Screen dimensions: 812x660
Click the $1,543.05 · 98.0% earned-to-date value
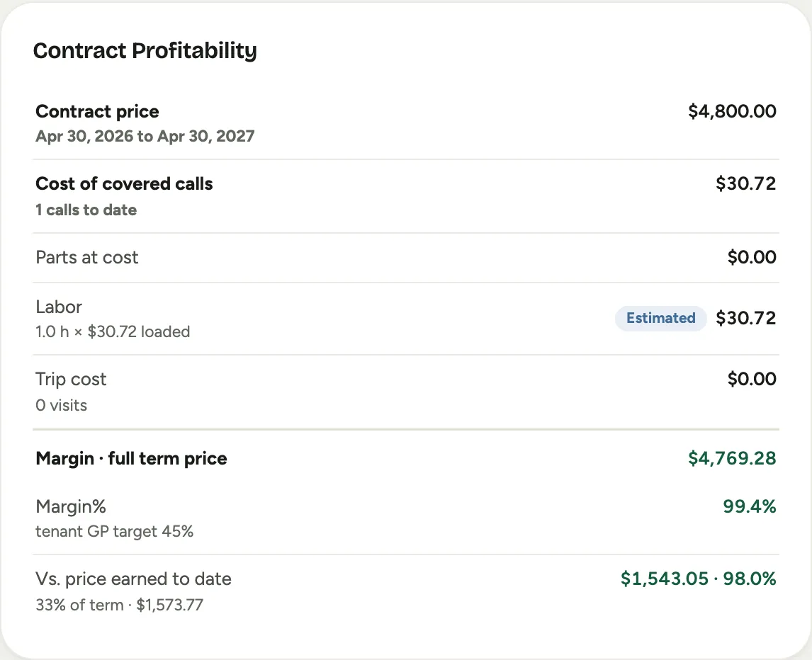point(698,579)
